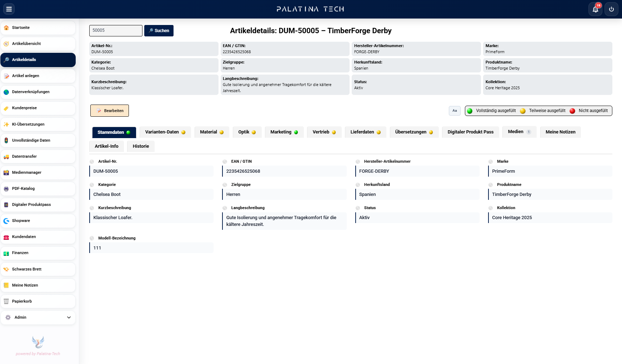Click the Suchen button

coord(159,31)
